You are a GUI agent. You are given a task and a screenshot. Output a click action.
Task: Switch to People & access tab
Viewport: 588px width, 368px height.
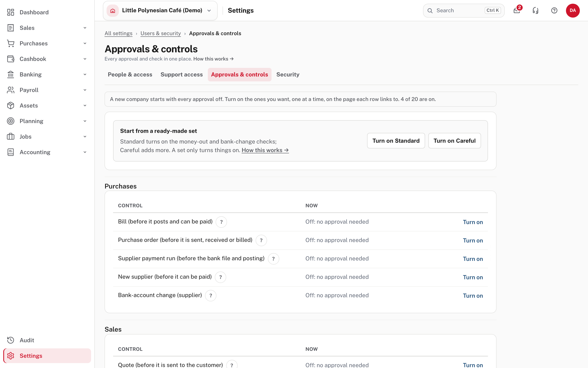(x=130, y=74)
